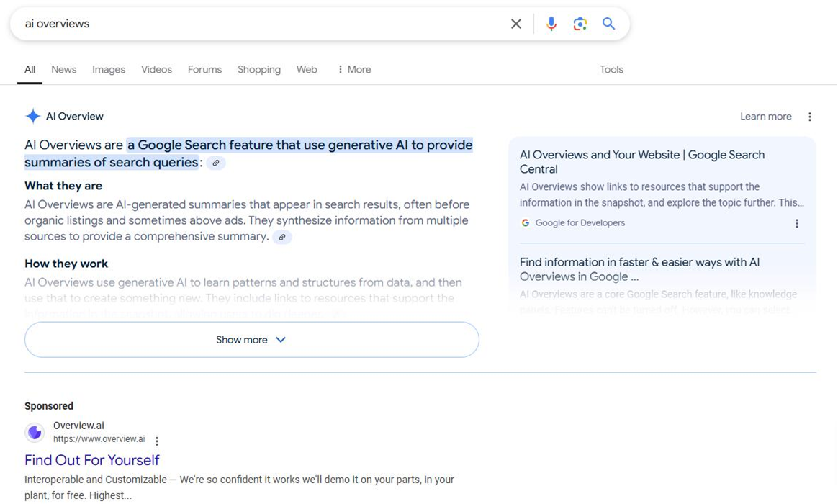Start voice search with the microphone icon
The width and height of the screenshot is (838, 504).
[551, 24]
